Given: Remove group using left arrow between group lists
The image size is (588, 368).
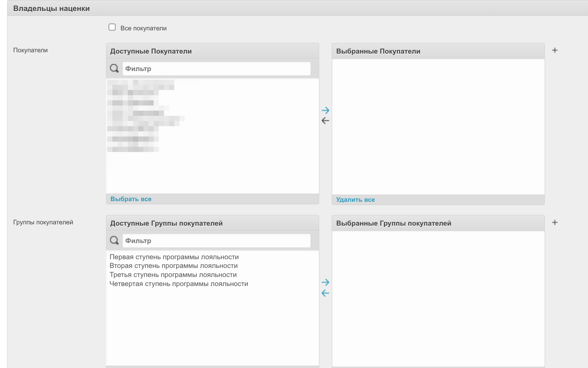Looking at the screenshot, I should pyautogui.click(x=325, y=293).
